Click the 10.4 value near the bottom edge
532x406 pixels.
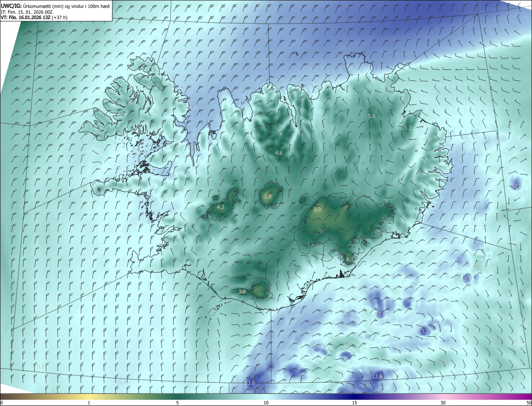coord(121,382)
